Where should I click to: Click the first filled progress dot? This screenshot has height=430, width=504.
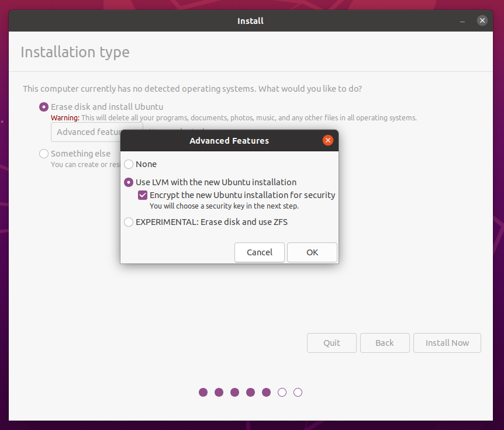(203, 393)
